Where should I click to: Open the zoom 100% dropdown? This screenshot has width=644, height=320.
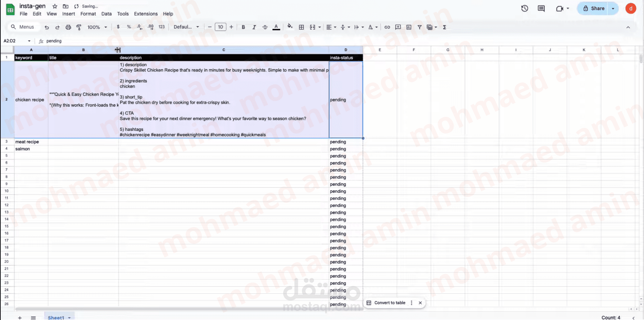coord(97,27)
